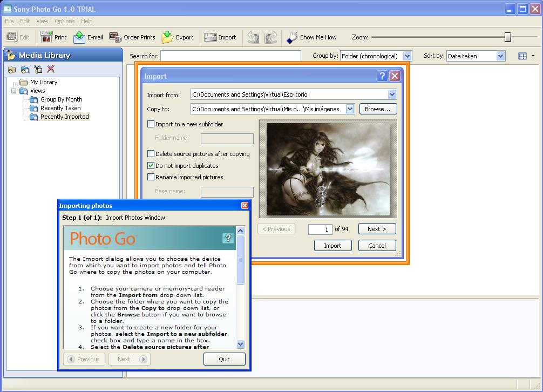Cancel the Import dialog
This screenshot has height=392, width=543.
point(377,246)
